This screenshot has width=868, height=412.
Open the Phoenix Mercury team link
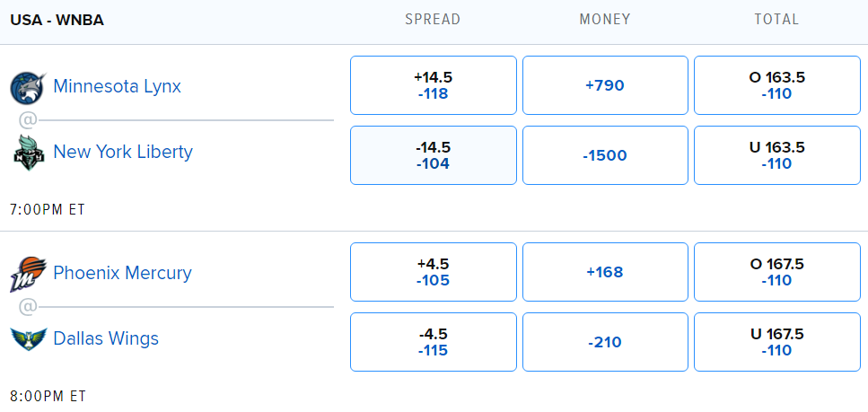(122, 273)
